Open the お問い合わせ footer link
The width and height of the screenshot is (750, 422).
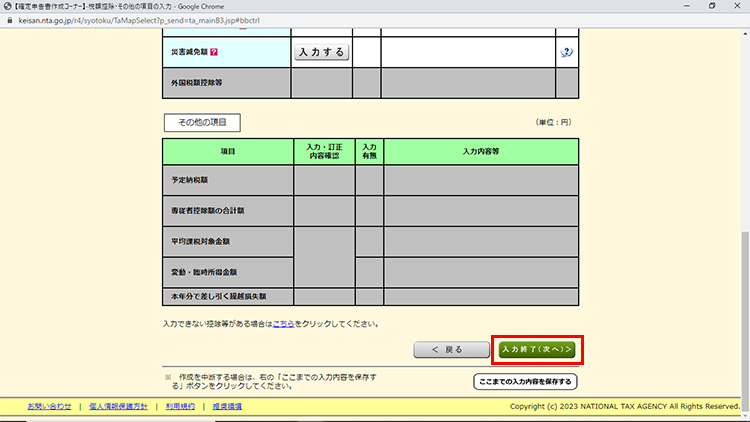click(36, 407)
